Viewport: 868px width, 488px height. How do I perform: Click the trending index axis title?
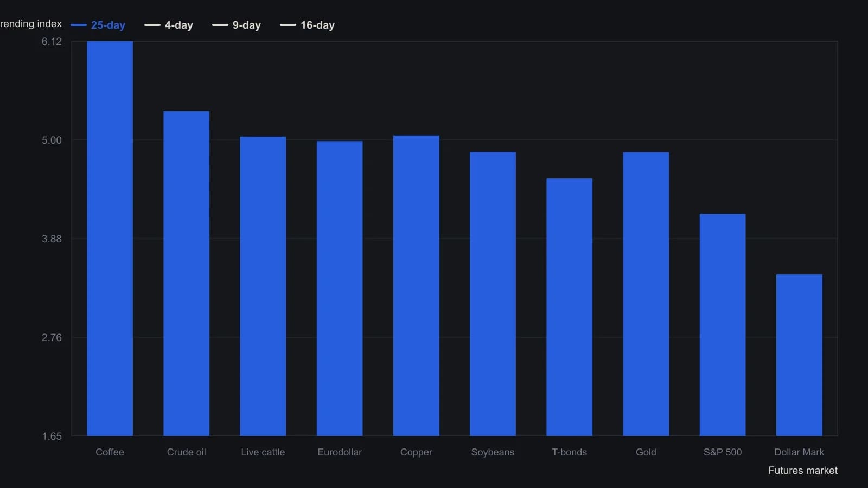[x=31, y=24]
